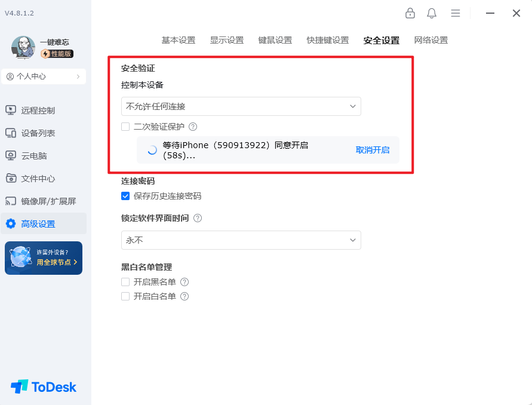
Task: Click the 控制本设备 label
Action: point(142,85)
